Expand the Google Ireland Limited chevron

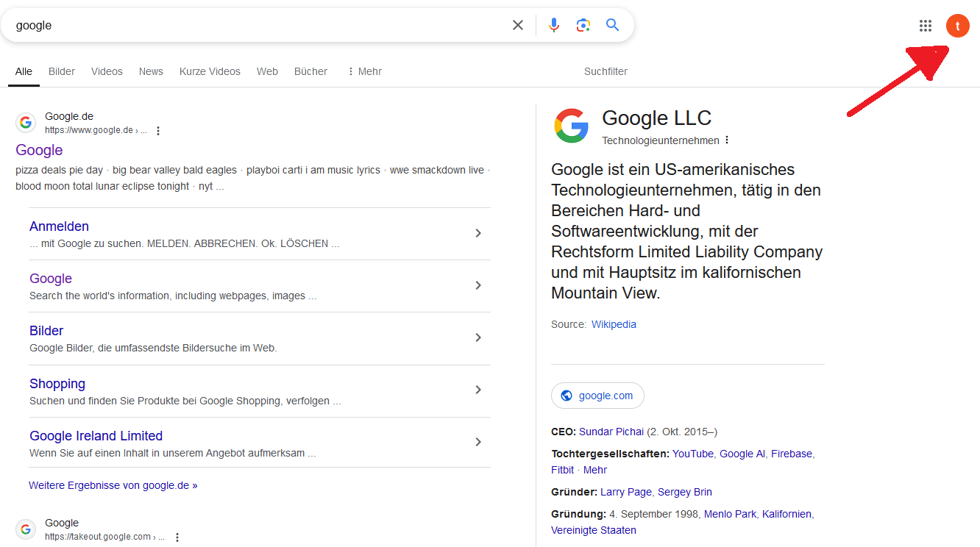[478, 442]
